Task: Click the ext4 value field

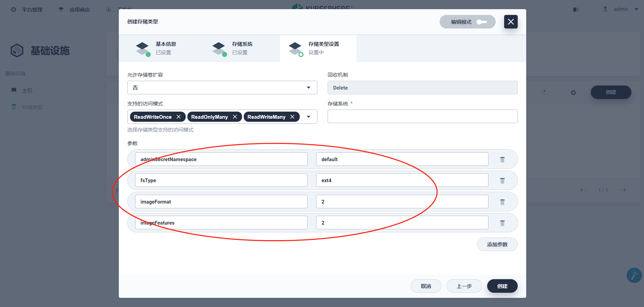Action: pyautogui.click(x=402, y=180)
